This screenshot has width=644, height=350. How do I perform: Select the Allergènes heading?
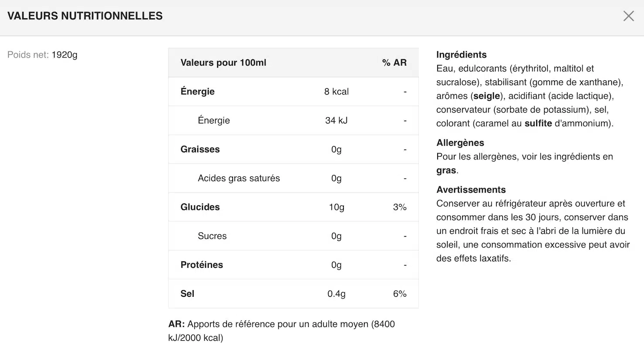(x=460, y=143)
